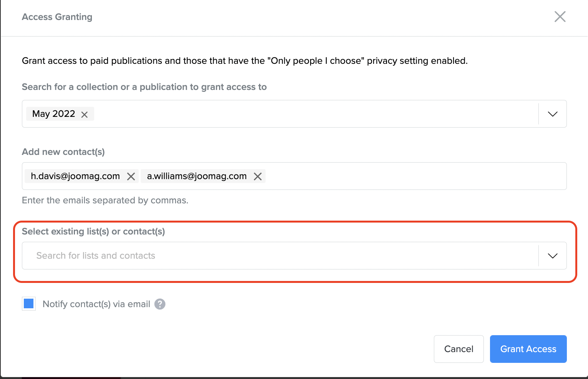This screenshot has height=379, width=588.
Task: Click the 'Select existing list(s) or contact(s)' label
Action: (93, 231)
